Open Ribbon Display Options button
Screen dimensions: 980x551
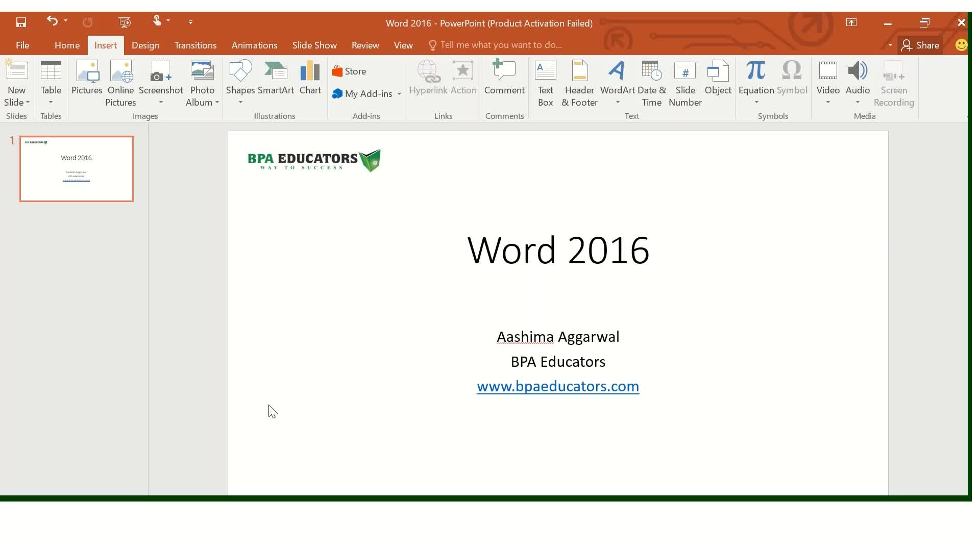(851, 22)
